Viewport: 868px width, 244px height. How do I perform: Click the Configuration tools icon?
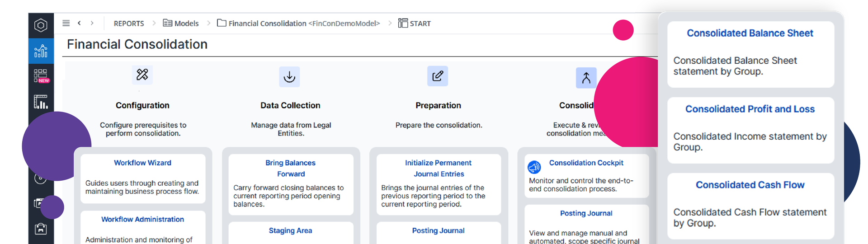(x=142, y=75)
